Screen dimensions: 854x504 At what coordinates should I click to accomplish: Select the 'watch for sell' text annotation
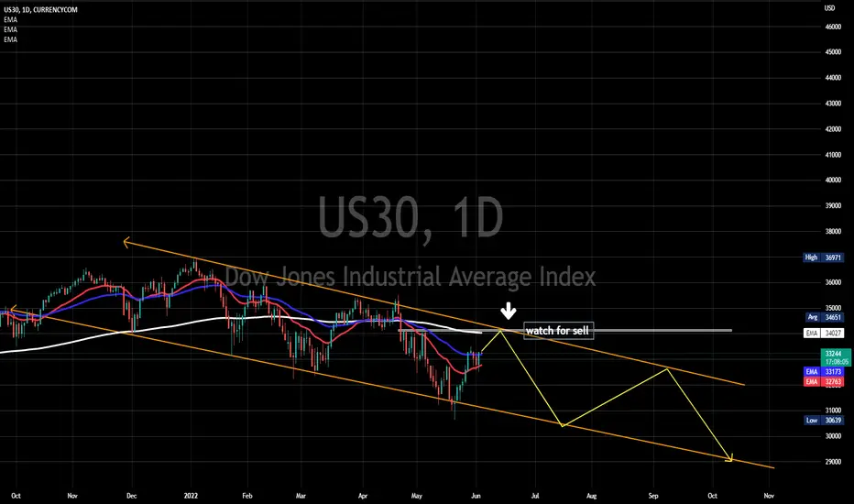coord(558,331)
